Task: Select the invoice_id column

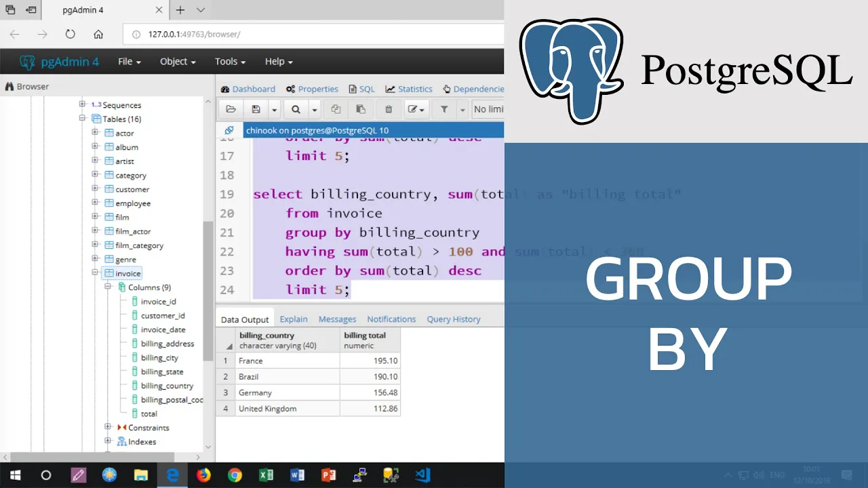Action: click(158, 302)
